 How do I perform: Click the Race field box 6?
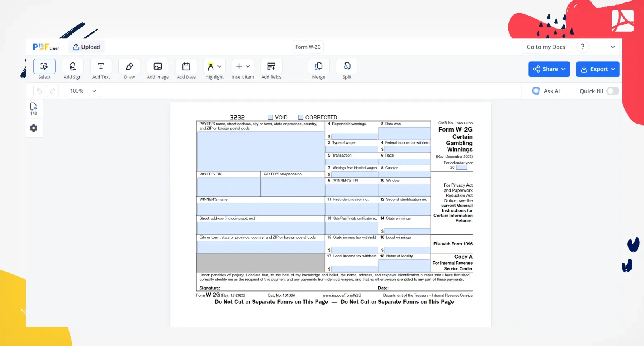click(405, 162)
